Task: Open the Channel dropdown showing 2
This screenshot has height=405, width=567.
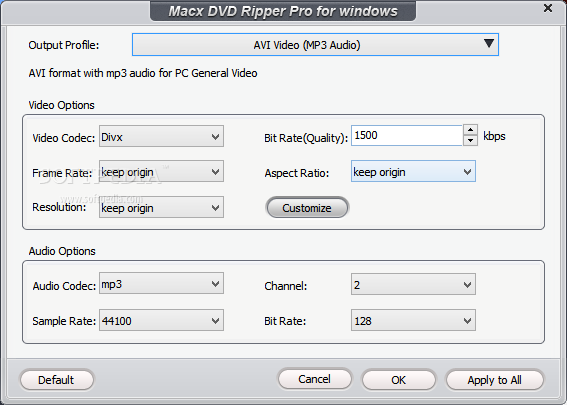Action: pyautogui.click(x=413, y=284)
